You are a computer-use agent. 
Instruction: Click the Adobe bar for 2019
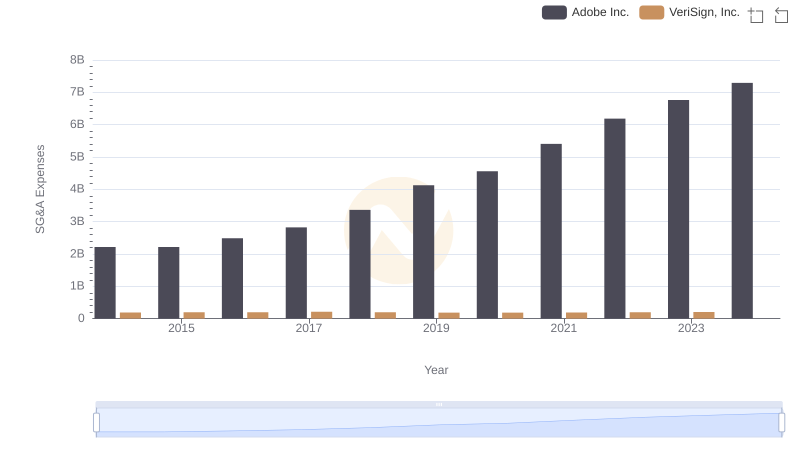423,252
